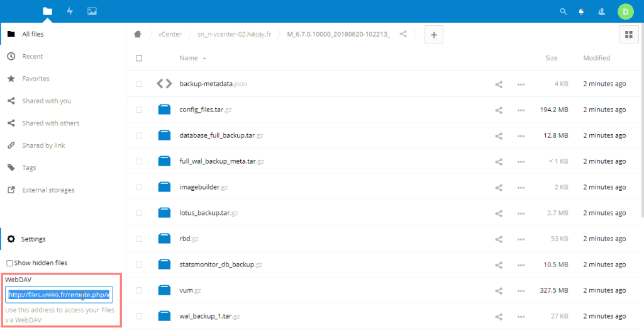
Task: Open the Gallery picture icon
Action: pyautogui.click(x=92, y=11)
